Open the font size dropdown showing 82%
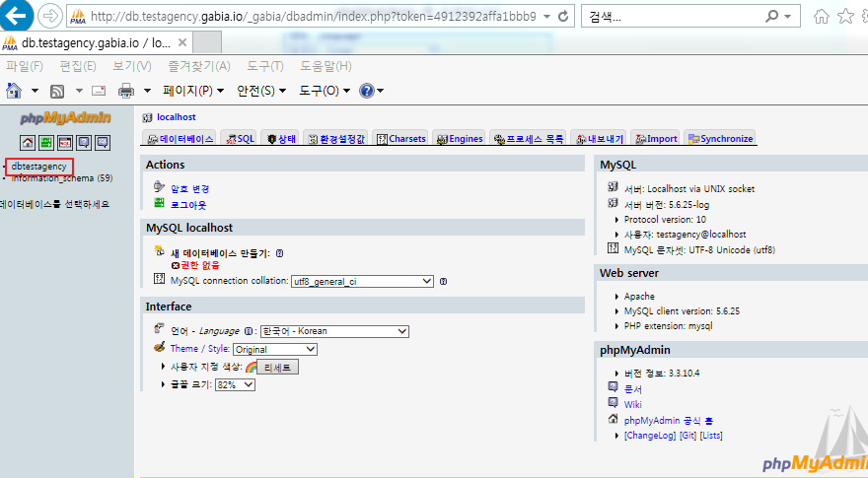The width and height of the screenshot is (868, 478). pyautogui.click(x=235, y=384)
